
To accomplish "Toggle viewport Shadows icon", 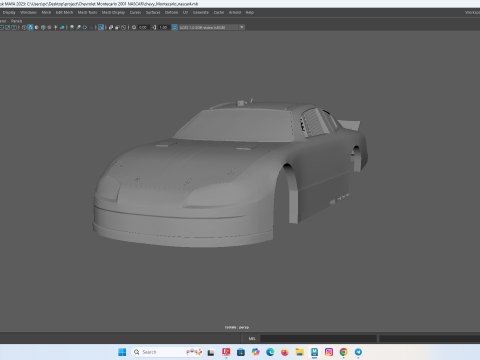I will pos(62,27).
